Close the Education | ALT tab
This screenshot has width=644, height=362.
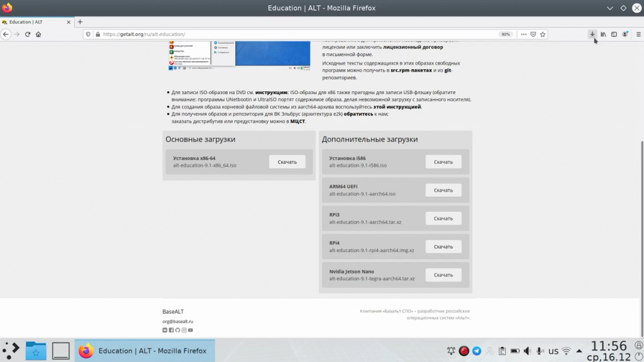69,22
